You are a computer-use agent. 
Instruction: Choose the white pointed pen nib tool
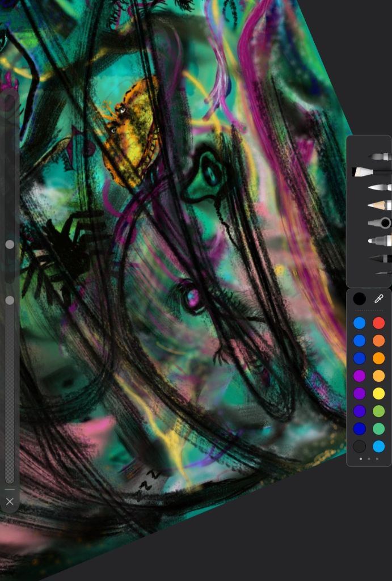point(379,187)
